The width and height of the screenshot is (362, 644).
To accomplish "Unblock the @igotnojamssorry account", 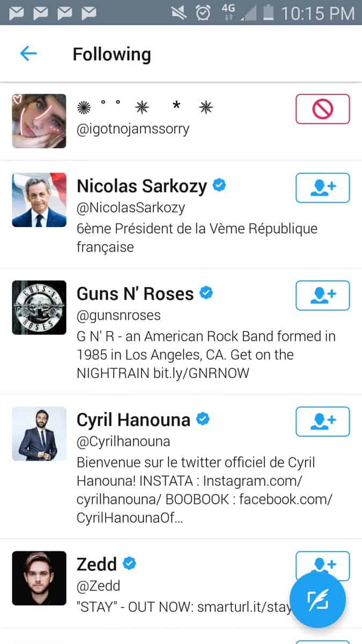I will (x=322, y=109).
